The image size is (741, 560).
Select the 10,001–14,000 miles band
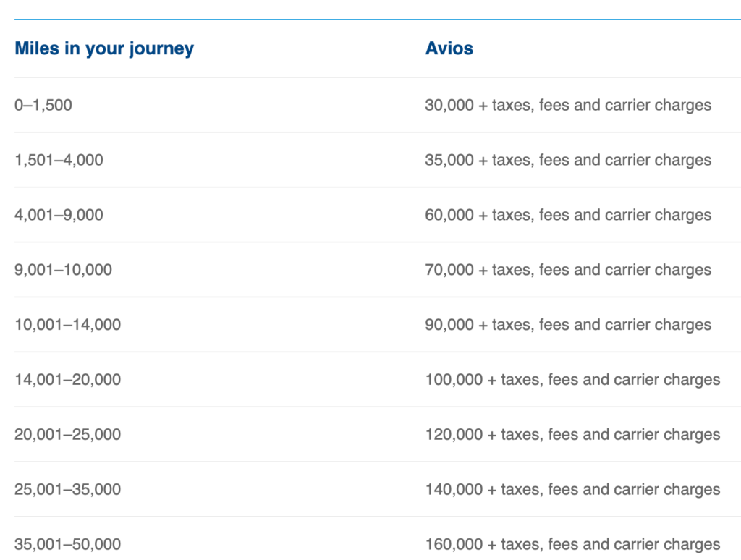(x=67, y=324)
